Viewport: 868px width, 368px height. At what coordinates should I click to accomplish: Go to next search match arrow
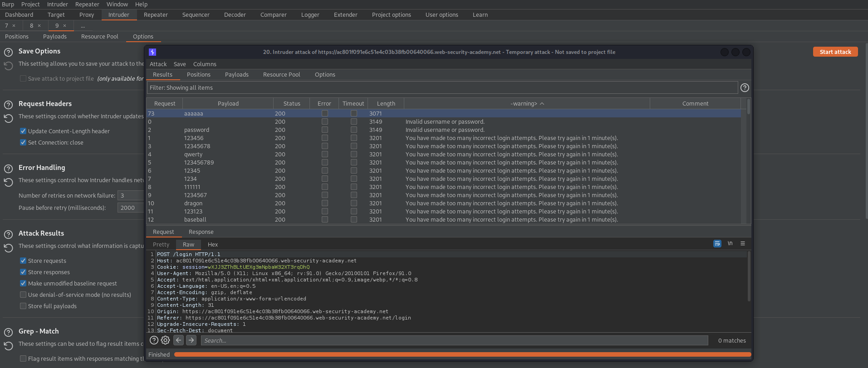point(191,340)
